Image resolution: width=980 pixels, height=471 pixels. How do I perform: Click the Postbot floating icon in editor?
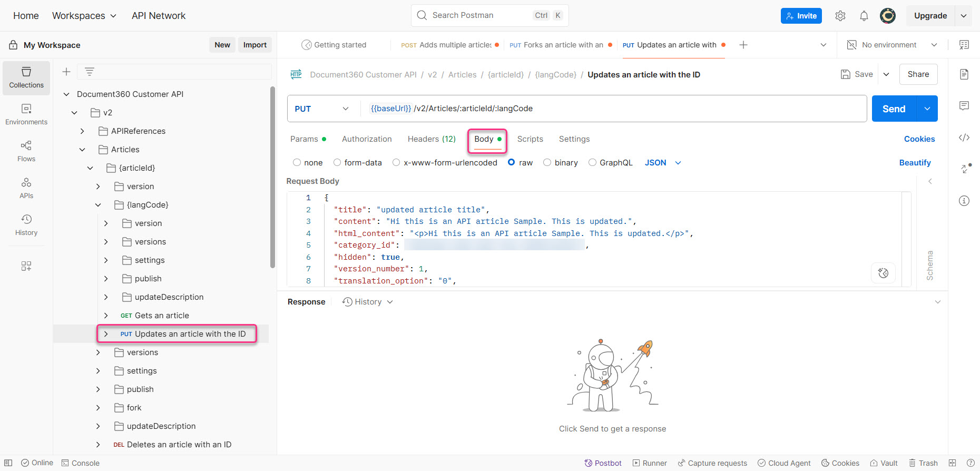click(x=884, y=273)
